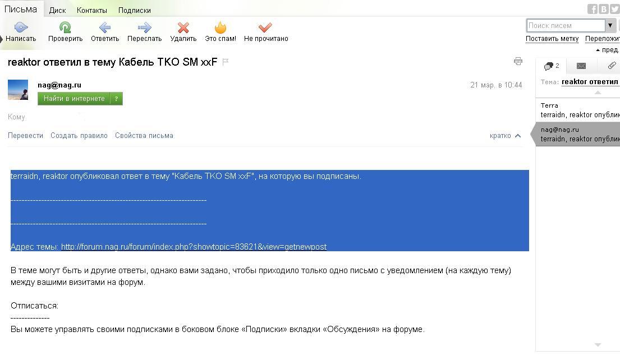Click the Поиск писем search field

pyautogui.click(x=566, y=25)
